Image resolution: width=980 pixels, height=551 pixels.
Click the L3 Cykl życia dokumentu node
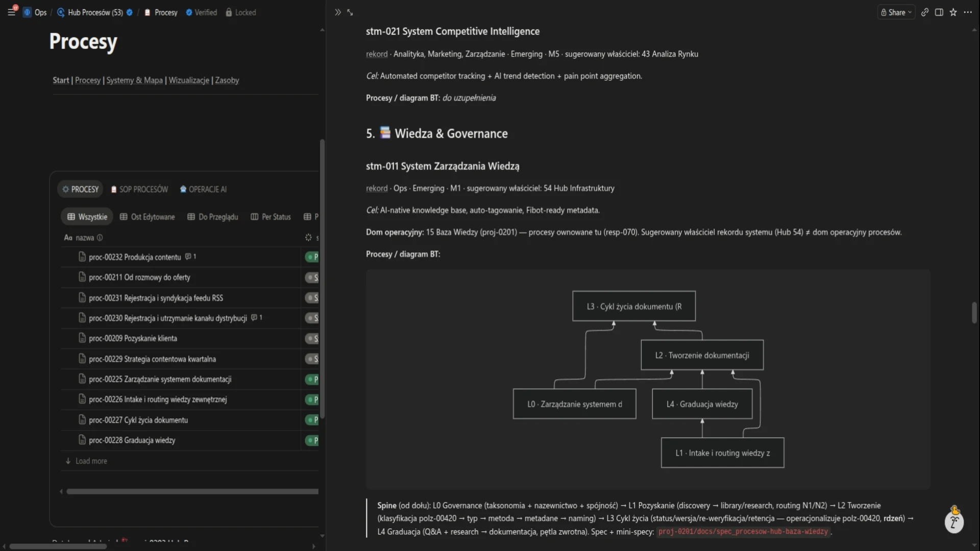tap(634, 306)
